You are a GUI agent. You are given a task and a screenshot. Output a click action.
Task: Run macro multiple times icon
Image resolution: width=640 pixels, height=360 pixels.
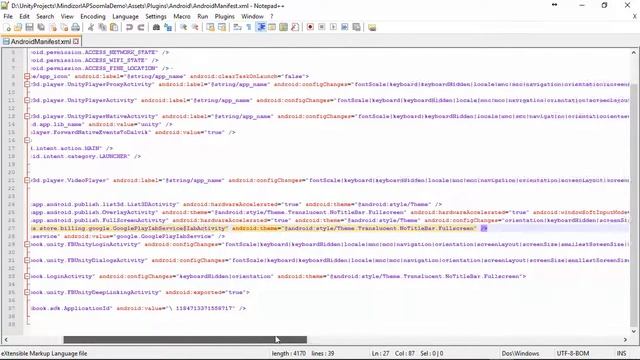345,27
